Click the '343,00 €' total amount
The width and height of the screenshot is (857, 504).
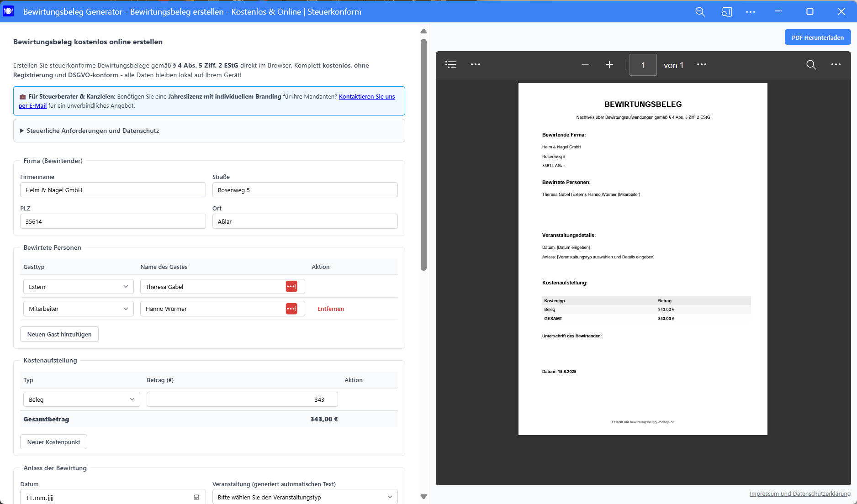(x=324, y=419)
